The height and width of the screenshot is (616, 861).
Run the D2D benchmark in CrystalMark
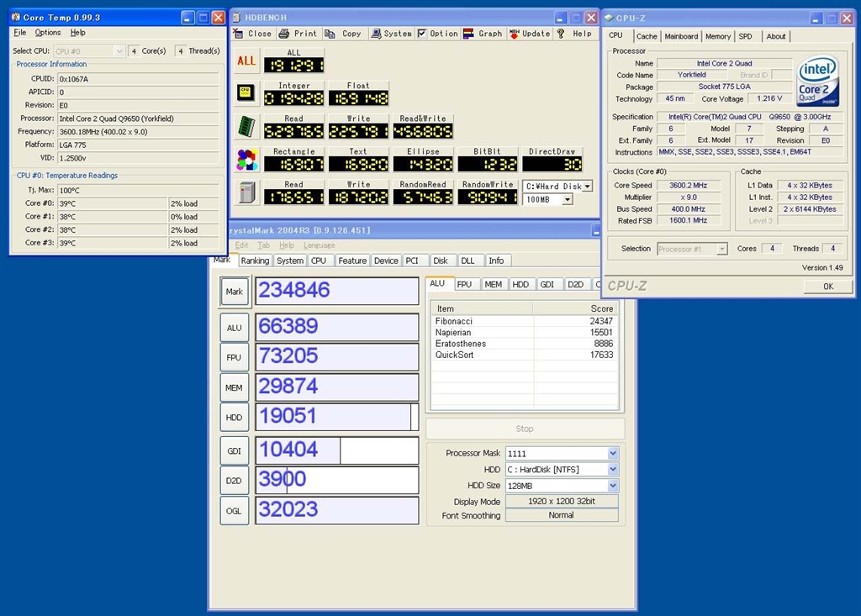point(235,481)
